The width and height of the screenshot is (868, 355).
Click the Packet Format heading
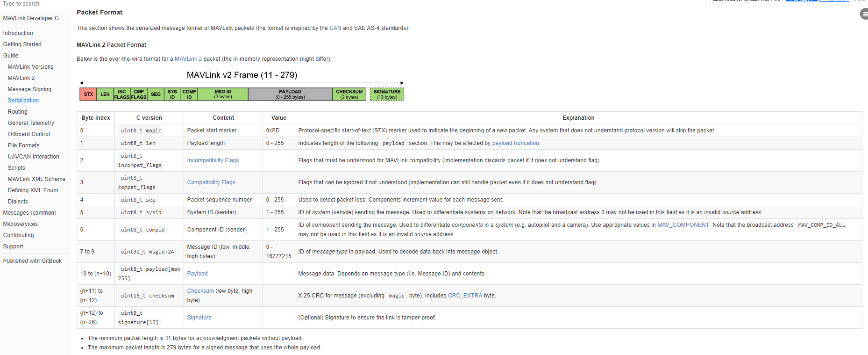pyautogui.click(x=100, y=12)
